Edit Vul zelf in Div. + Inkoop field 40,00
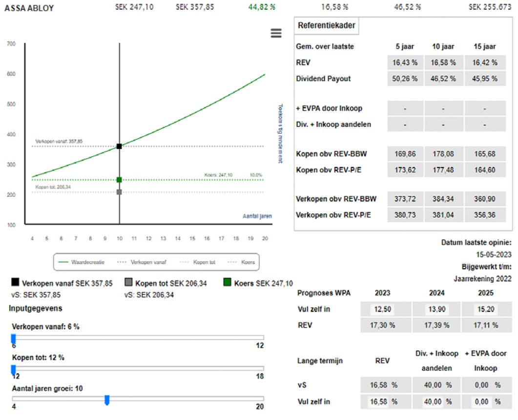 point(433,401)
